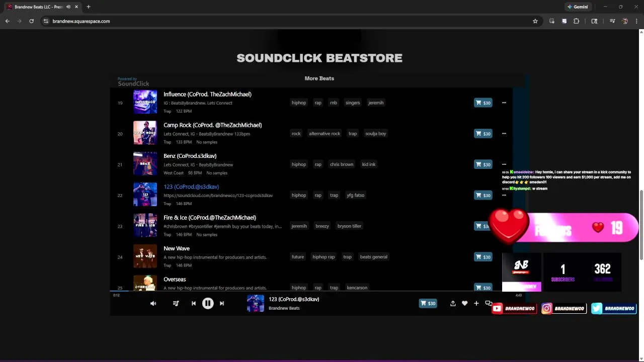Buy the New Wave beat for $30

pyautogui.click(x=483, y=257)
